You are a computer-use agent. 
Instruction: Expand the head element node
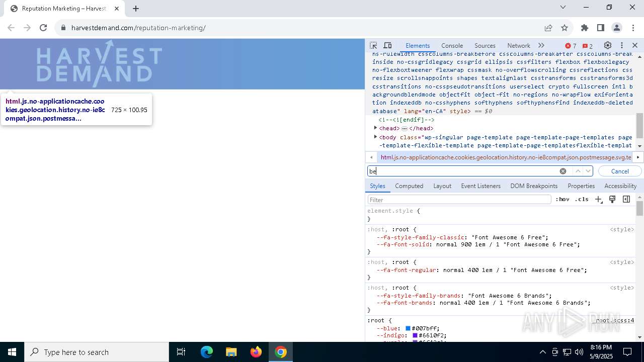[375, 128]
